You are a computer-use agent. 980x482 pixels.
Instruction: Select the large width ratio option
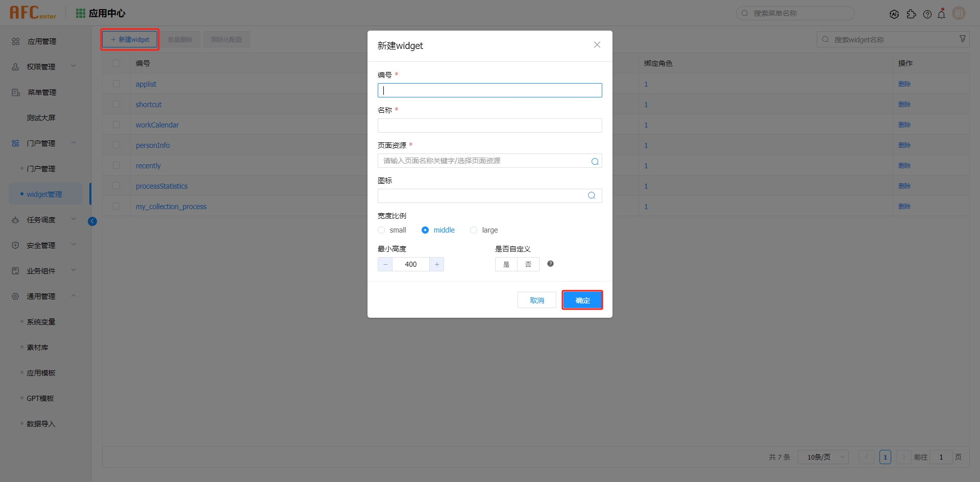point(474,230)
